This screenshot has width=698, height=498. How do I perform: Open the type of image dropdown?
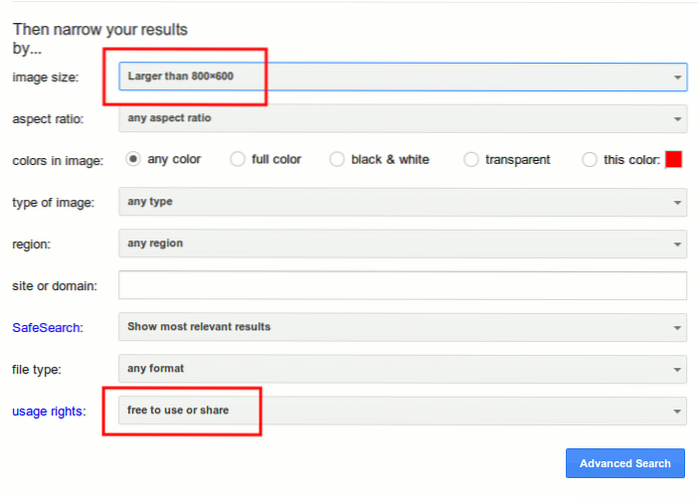point(402,202)
